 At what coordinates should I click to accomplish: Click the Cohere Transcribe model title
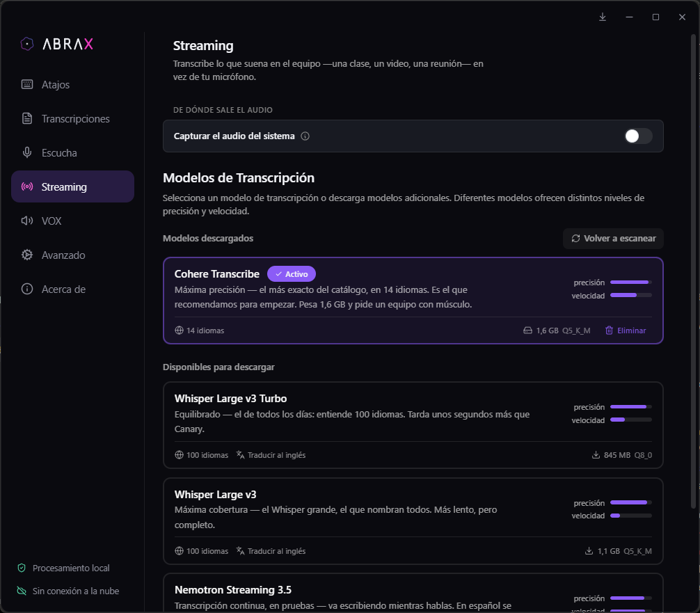216,273
